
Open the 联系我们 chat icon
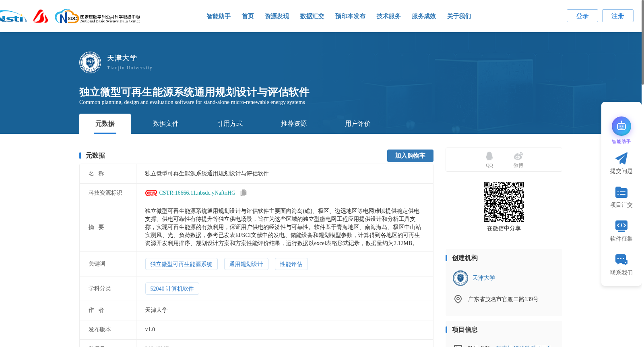click(621, 260)
